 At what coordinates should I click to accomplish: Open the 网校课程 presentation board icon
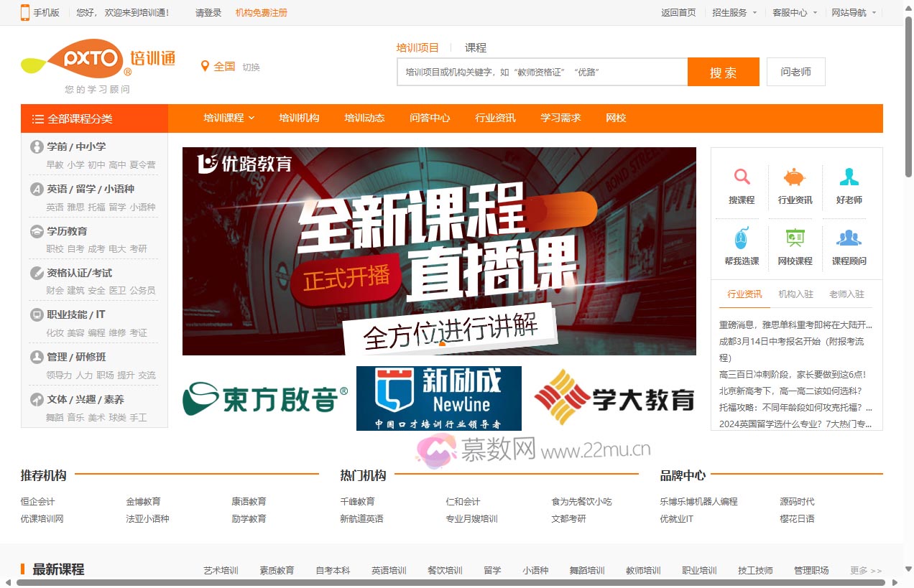click(795, 238)
